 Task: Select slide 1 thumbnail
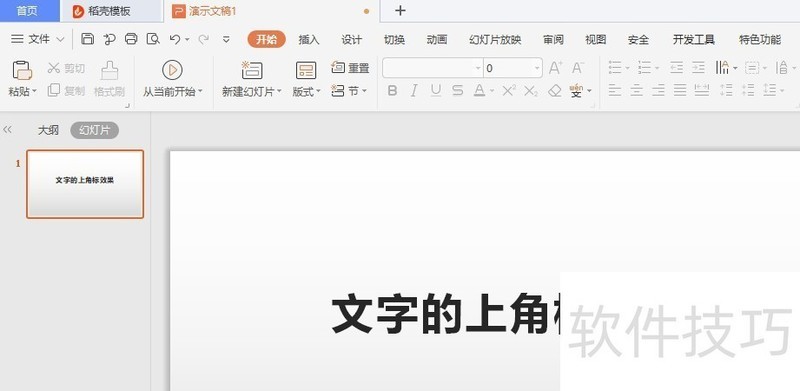(85, 184)
